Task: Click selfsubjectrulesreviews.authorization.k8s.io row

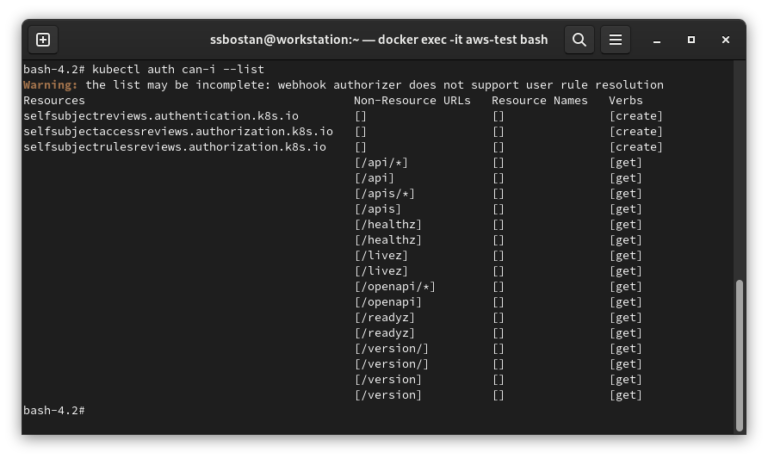Action: (x=343, y=147)
